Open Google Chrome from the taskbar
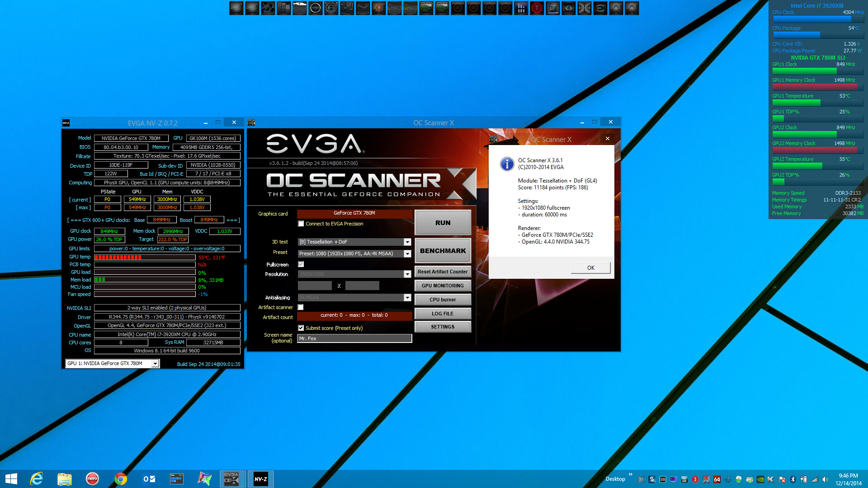This screenshot has height=488, width=868. coord(120,479)
